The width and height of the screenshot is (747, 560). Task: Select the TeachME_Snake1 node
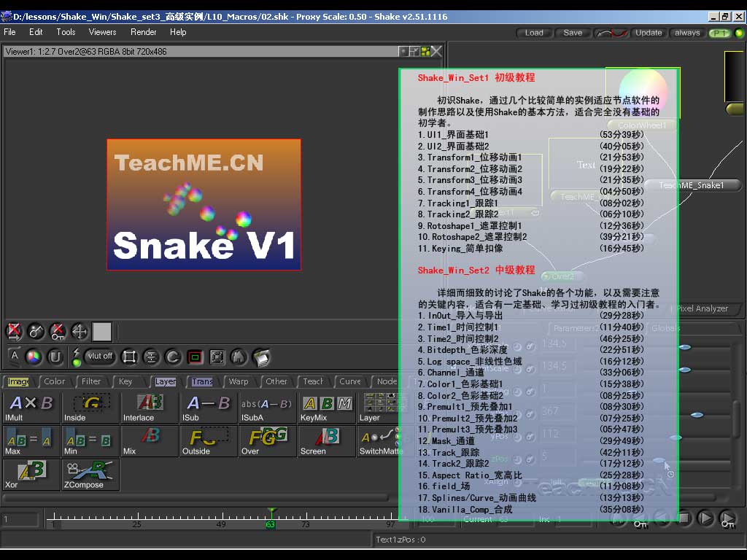coord(692,185)
